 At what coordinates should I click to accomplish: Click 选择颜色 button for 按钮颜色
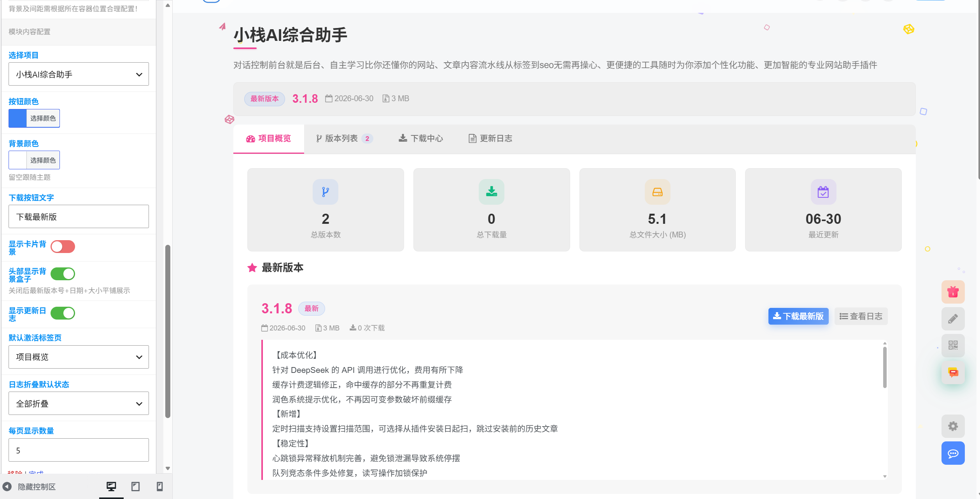(x=43, y=118)
